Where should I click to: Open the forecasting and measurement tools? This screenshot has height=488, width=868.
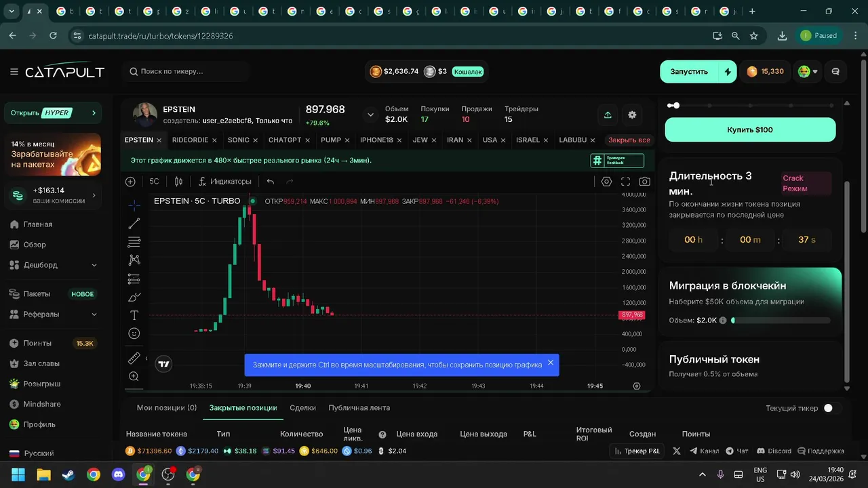[x=134, y=279]
